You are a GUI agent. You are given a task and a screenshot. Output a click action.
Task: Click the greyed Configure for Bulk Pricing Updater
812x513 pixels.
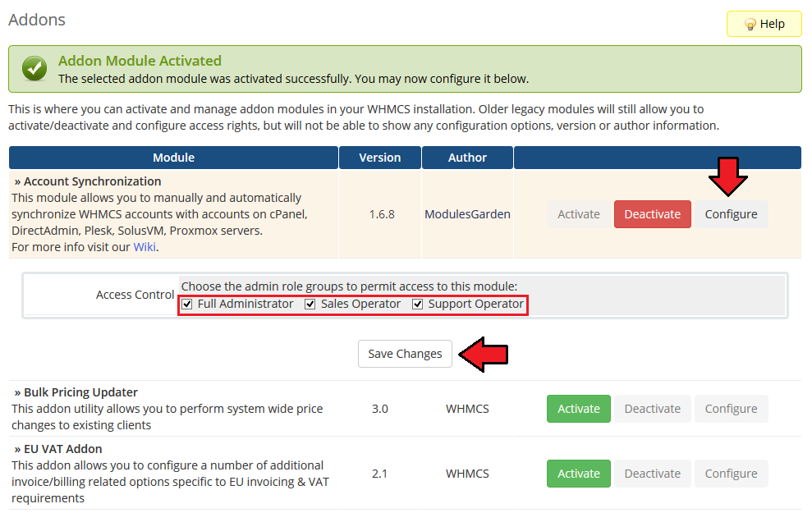point(731,409)
